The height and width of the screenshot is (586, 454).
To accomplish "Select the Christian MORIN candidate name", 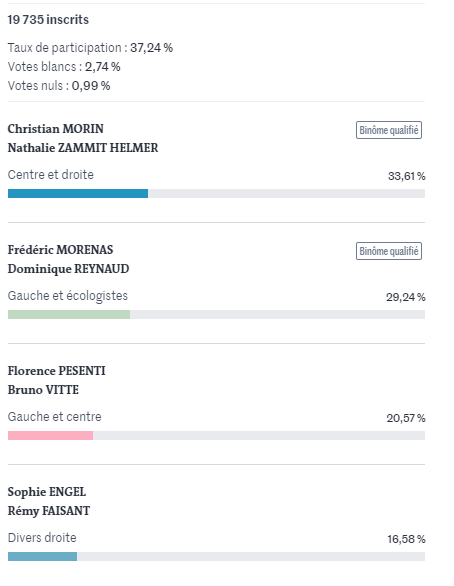I will click(x=56, y=129).
